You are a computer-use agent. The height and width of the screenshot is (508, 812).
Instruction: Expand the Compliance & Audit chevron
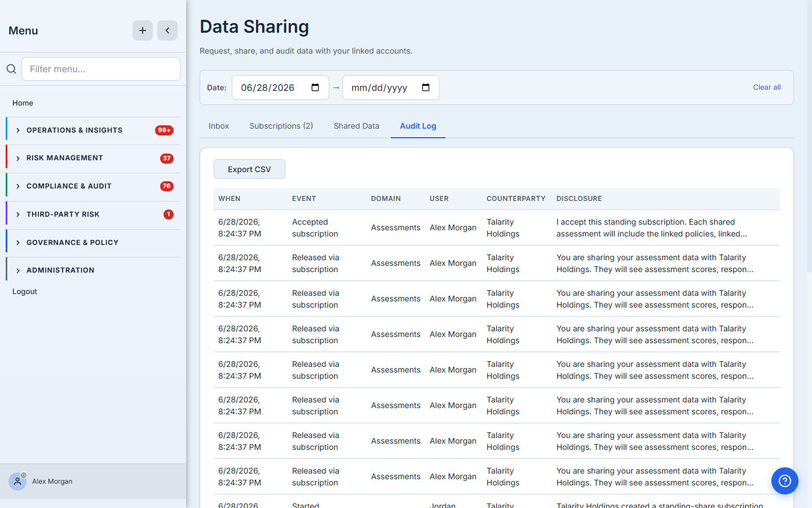(x=18, y=186)
